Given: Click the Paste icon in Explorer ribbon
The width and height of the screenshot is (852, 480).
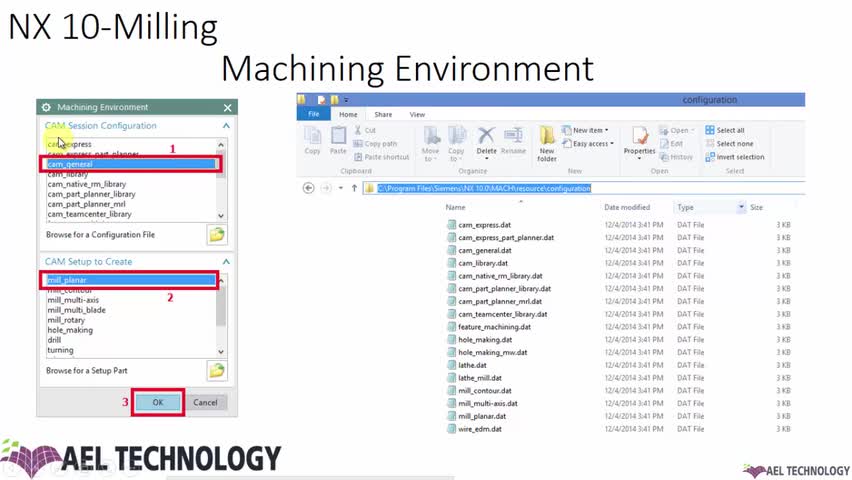Looking at the screenshot, I should (338, 141).
